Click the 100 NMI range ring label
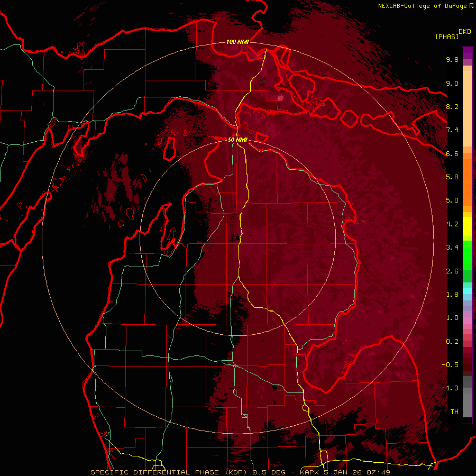This screenshot has height=476, width=476. point(237,42)
